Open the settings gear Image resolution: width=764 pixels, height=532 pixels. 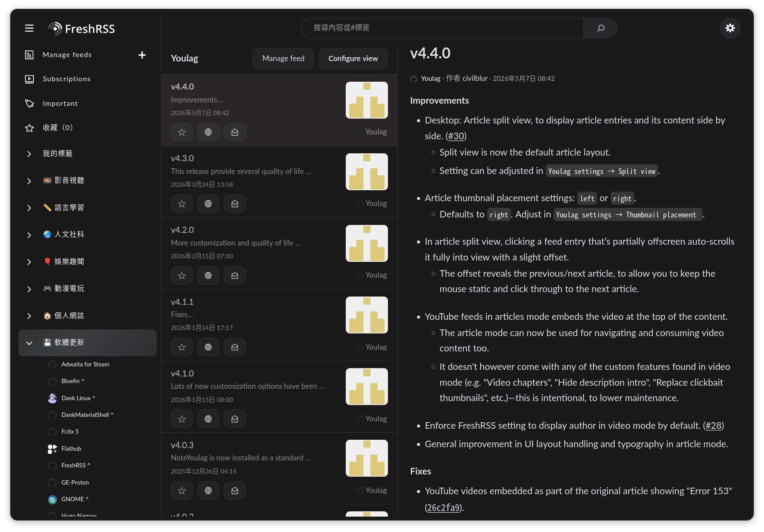coord(730,28)
